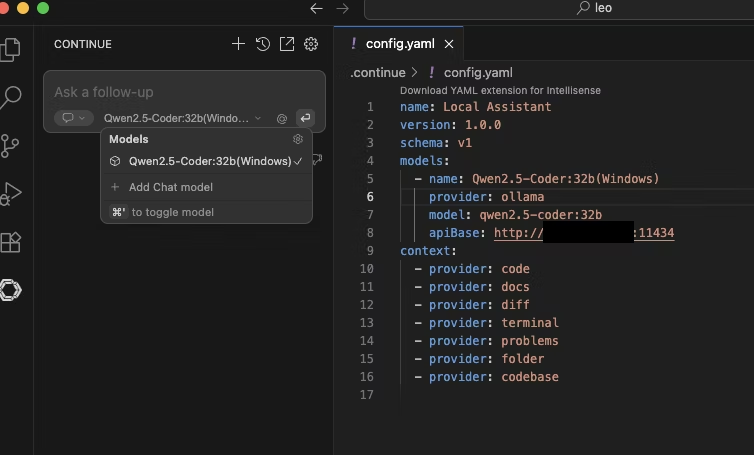
Task: Start a new Continue session with plus icon
Action: 238,44
